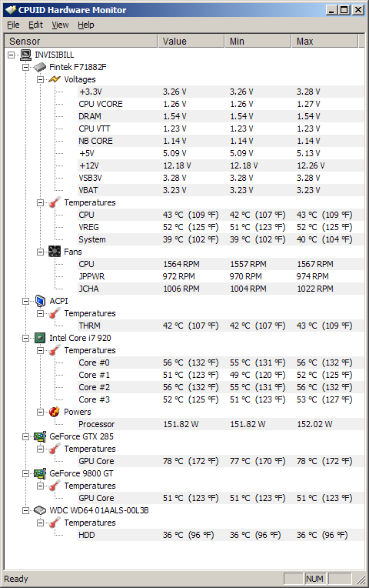Select the CPU VCORE voltage row
Image resolution: width=369 pixels, height=588 pixels.
[221, 104]
